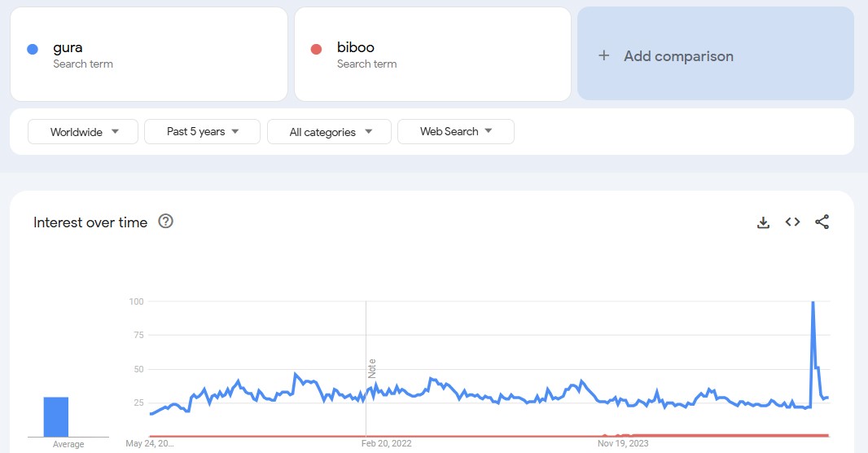
Task: Click the Note marker on the chart
Action: [x=372, y=367]
